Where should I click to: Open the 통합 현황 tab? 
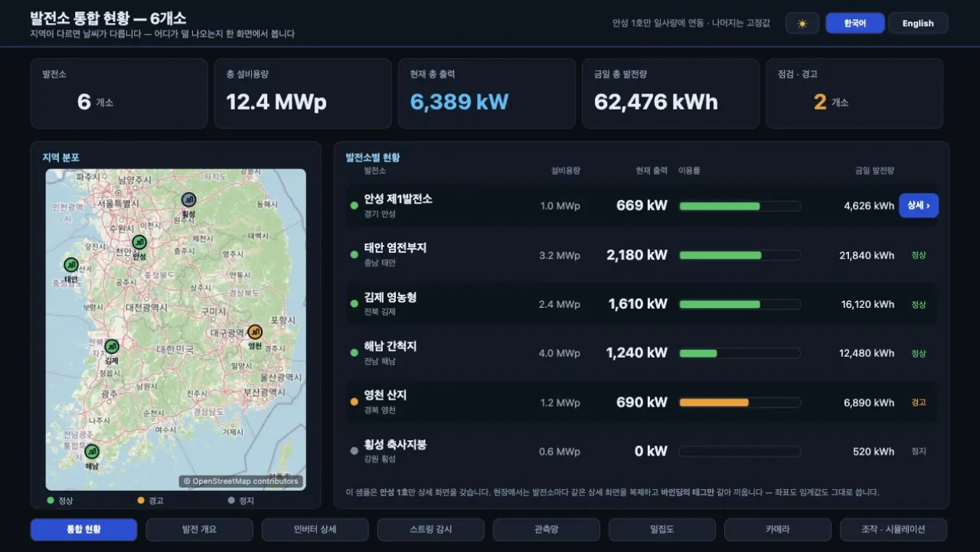(84, 530)
